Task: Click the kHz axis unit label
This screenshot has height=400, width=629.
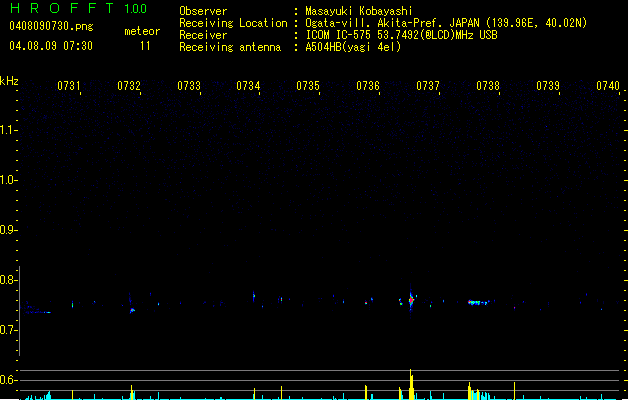Action: pyautogui.click(x=9, y=81)
